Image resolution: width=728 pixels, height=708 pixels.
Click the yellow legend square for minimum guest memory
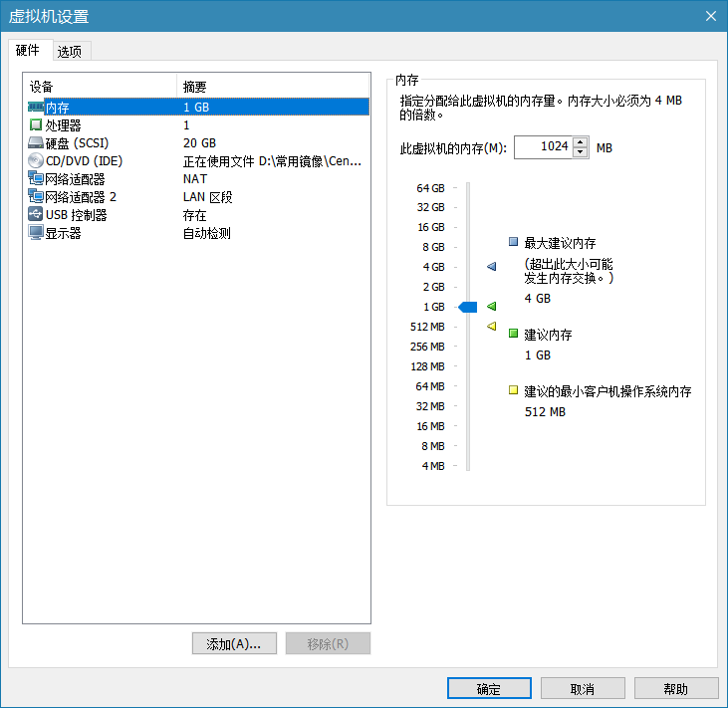point(513,390)
